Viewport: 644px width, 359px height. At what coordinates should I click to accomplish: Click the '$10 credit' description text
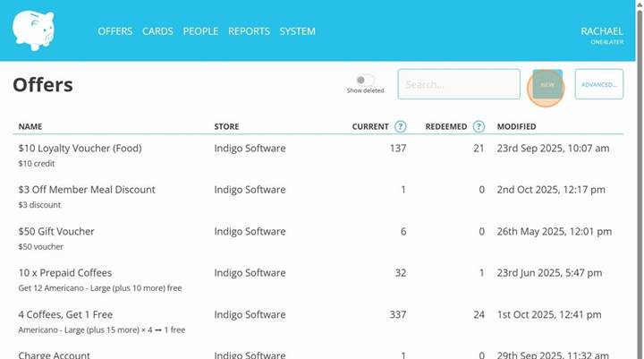click(36, 164)
